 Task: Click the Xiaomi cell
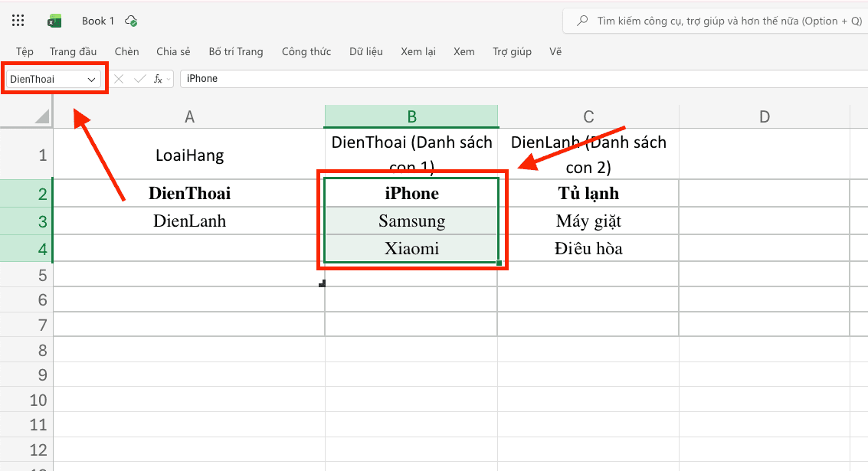tap(411, 248)
